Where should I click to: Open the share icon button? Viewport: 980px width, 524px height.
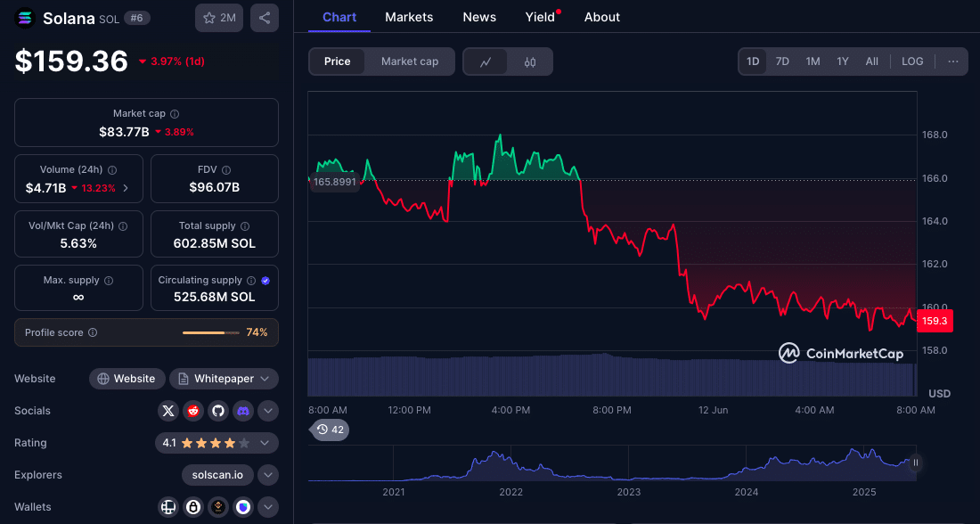coord(265,18)
